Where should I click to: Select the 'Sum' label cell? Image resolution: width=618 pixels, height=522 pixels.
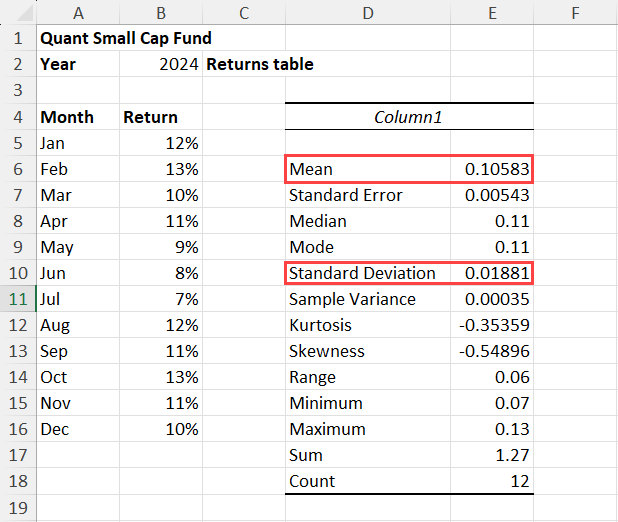[368, 455]
